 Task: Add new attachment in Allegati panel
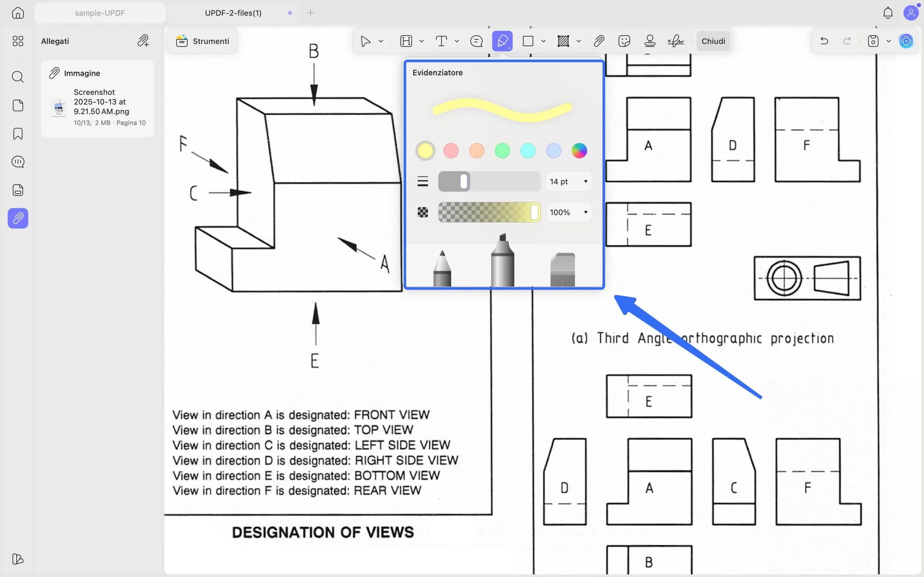coord(143,41)
